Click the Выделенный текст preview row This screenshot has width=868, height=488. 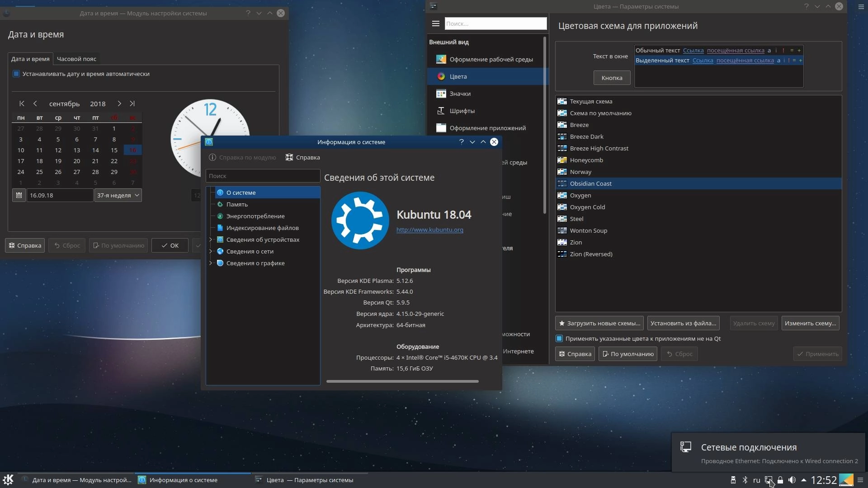click(719, 60)
